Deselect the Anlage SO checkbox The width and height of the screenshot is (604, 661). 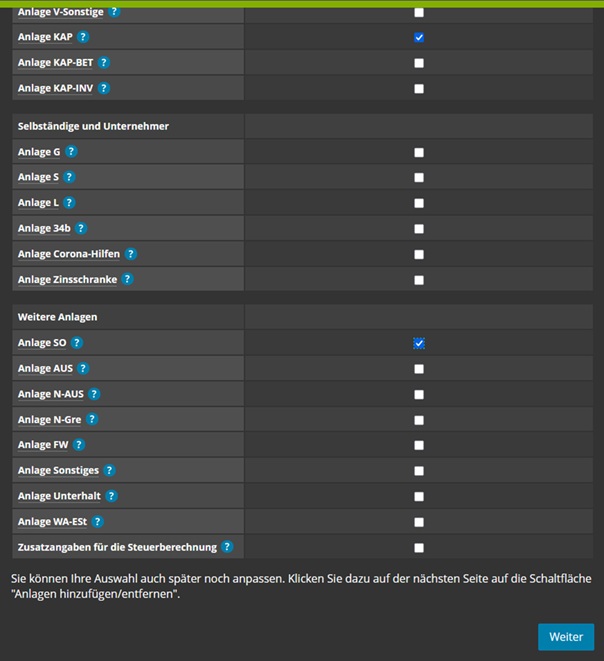click(x=419, y=344)
